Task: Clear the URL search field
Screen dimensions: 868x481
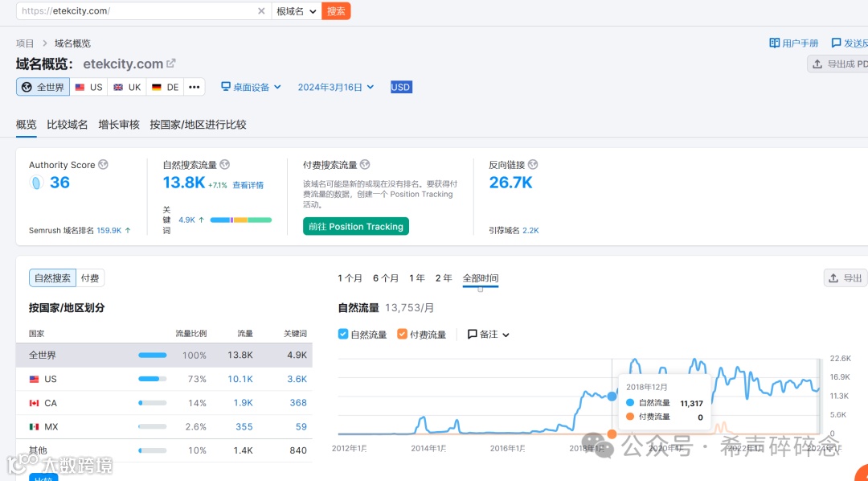Action: pyautogui.click(x=261, y=11)
